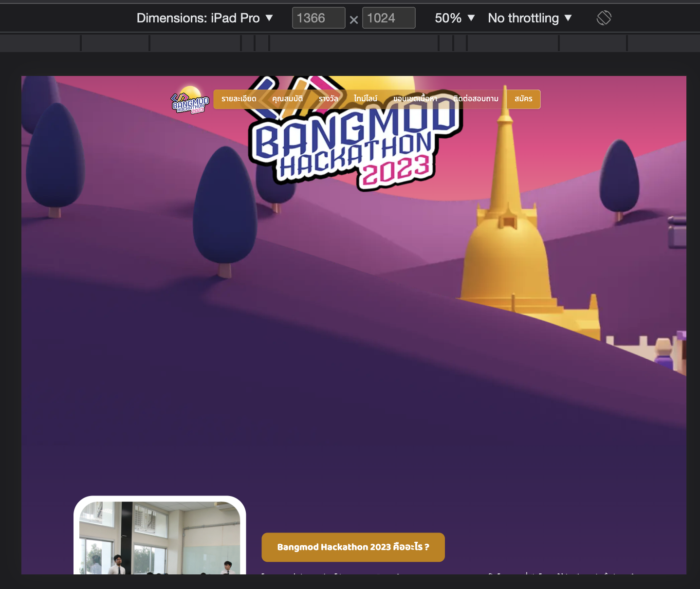Open the ขอบเขตเนื้อหา navigation link
The width and height of the screenshot is (700, 589).
(x=415, y=99)
